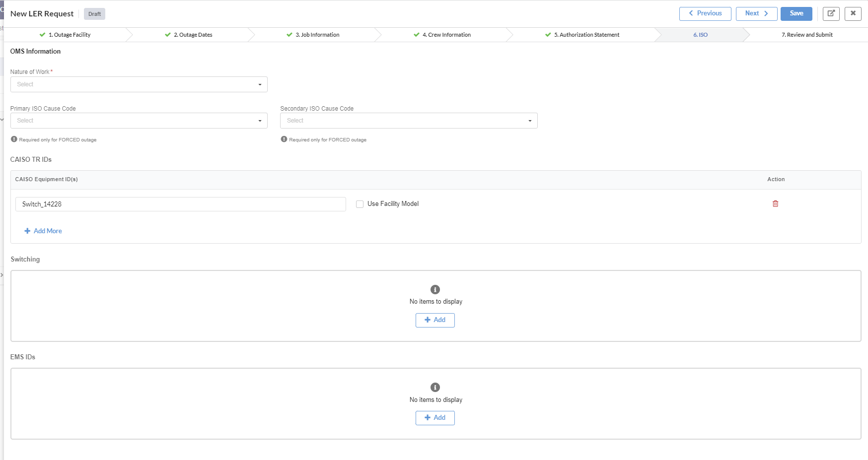
Task: Enable the Use Facility Model checkbox
Action: click(360, 204)
